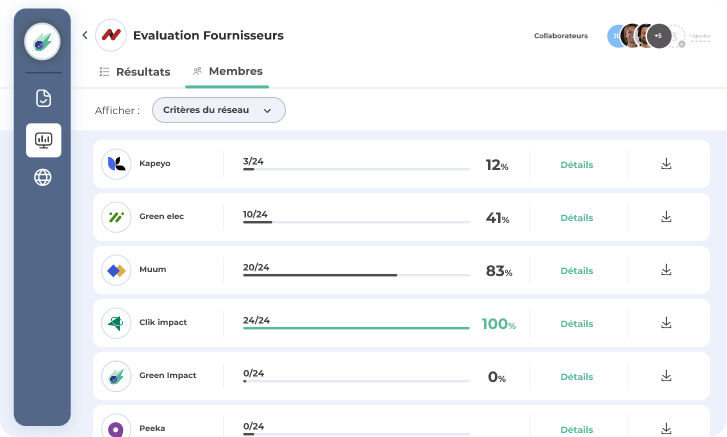This screenshot has width=727, height=437.
Task: Select the dashboard monitor icon in sidebar
Action: (x=43, y=140)
